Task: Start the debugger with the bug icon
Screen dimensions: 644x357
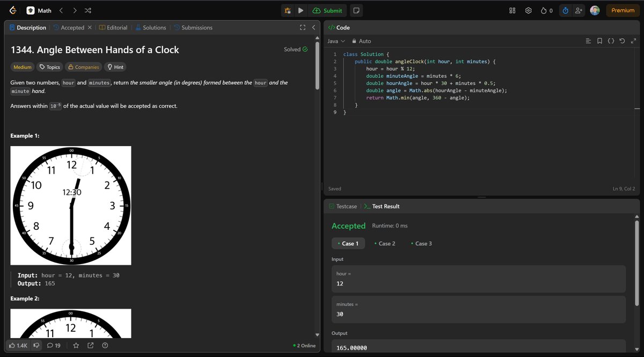Action: (x=288, y=10)
